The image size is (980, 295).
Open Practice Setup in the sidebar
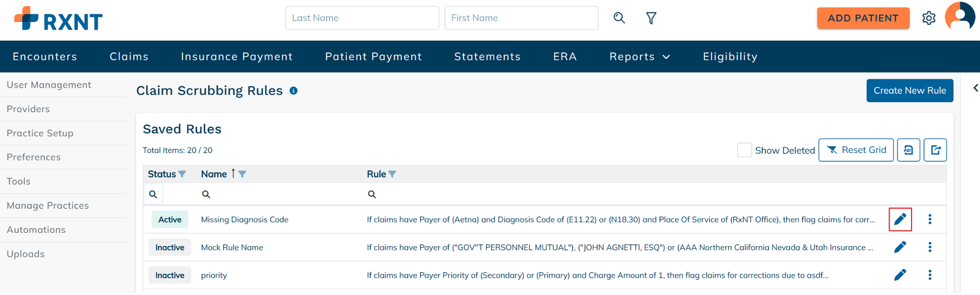point(40,133)
